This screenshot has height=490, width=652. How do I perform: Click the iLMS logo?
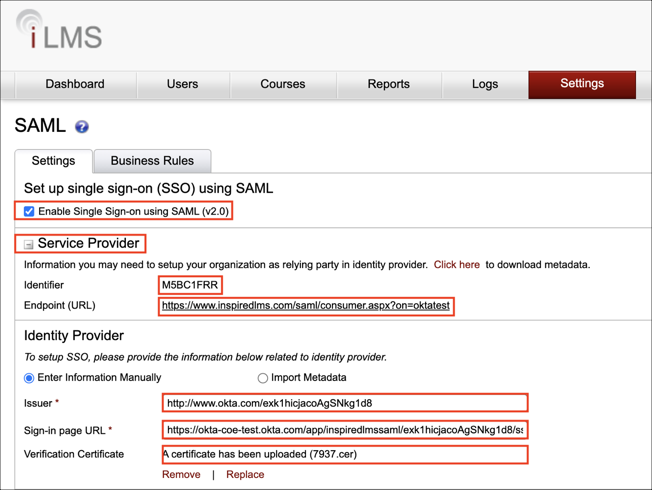coord(58,32)
